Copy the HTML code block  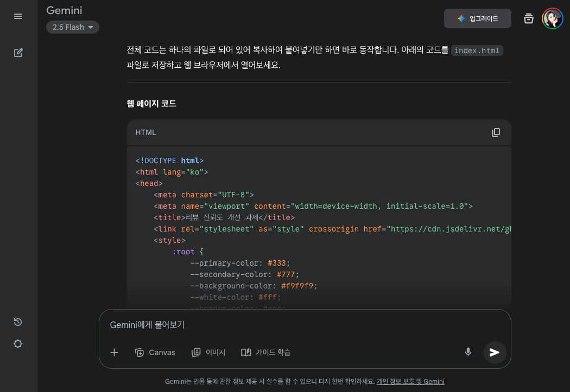(x=496, y=132)
